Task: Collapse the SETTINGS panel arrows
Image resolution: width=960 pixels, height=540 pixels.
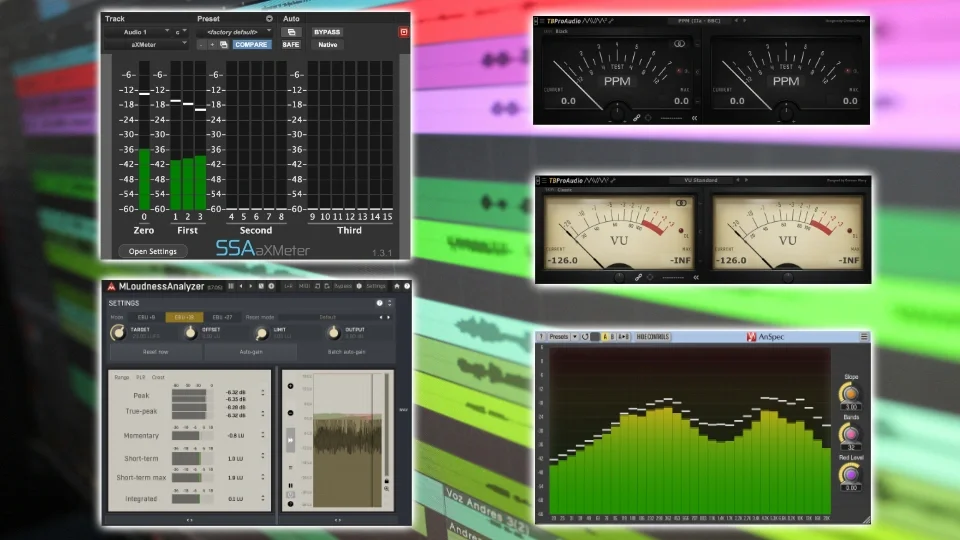Action: point(389,303)
